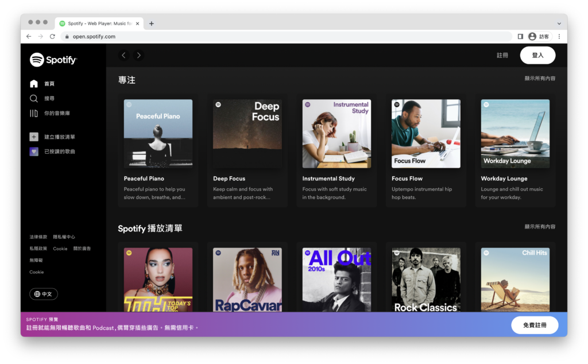This screenshot has height=364, width=588.
Task: Click the 首頁 menu label
Action: point(49,84)
